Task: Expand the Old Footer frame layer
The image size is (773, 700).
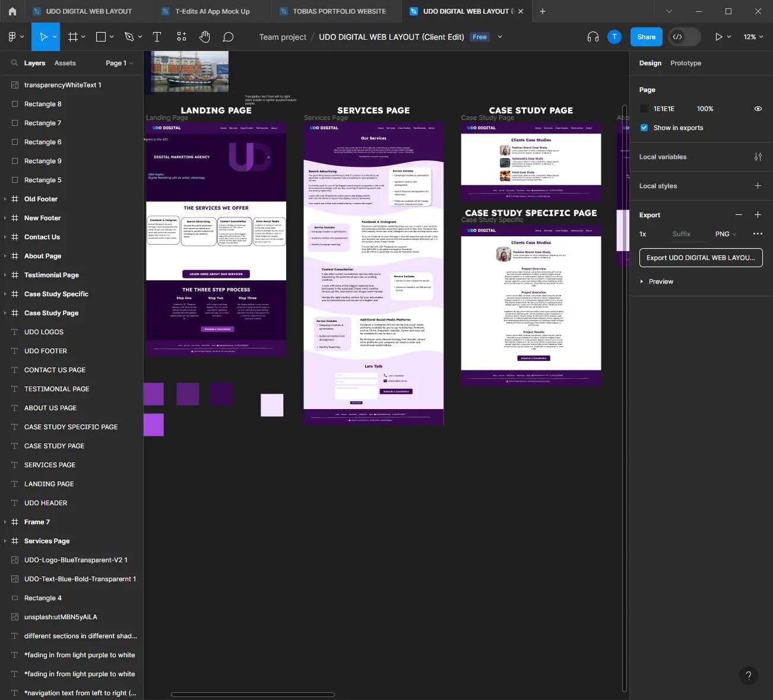Action: click(5, 199)
